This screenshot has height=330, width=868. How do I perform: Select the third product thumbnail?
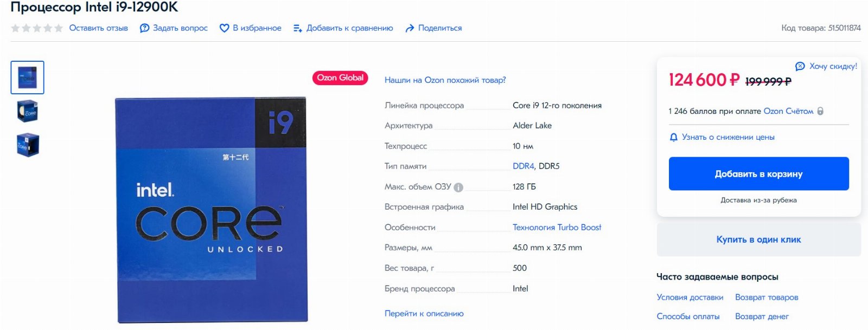point(28,145)
